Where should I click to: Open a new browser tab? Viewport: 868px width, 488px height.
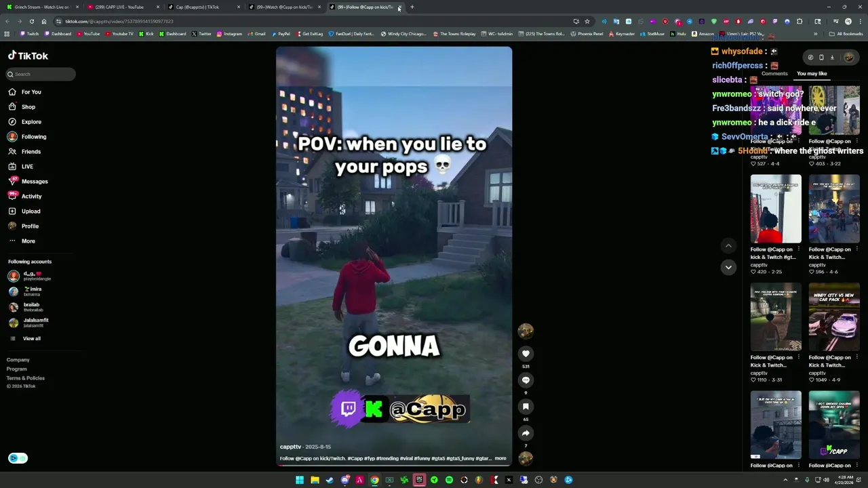pos(412,7)
